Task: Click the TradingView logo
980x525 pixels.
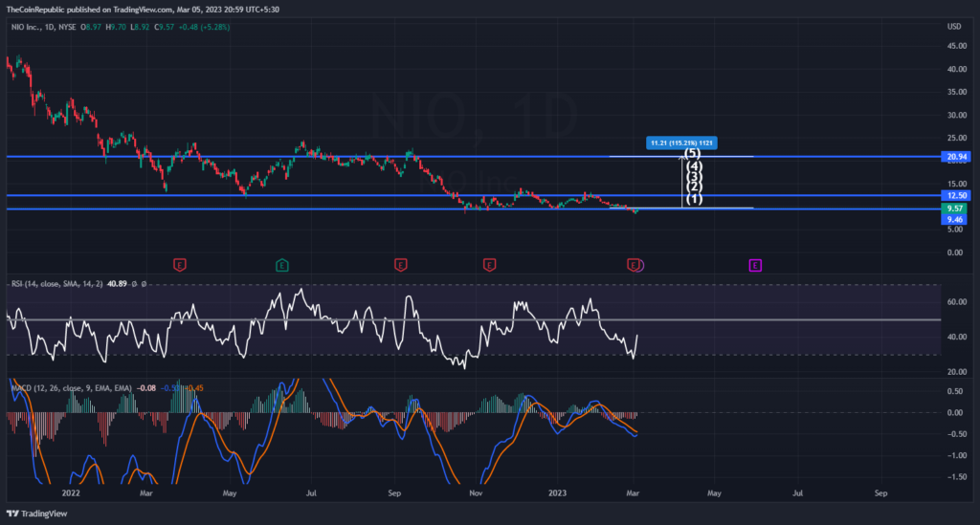Action: tap(39, 513)
